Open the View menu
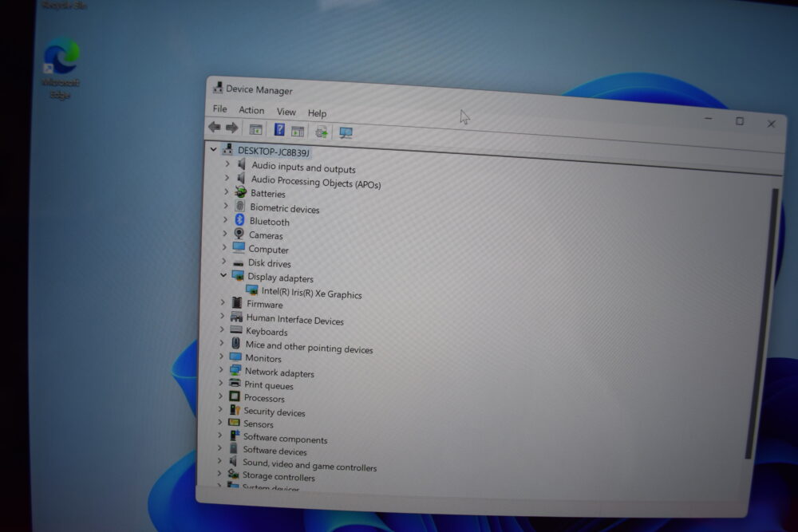This screenshot has width=798, height=532. (286, 112)
